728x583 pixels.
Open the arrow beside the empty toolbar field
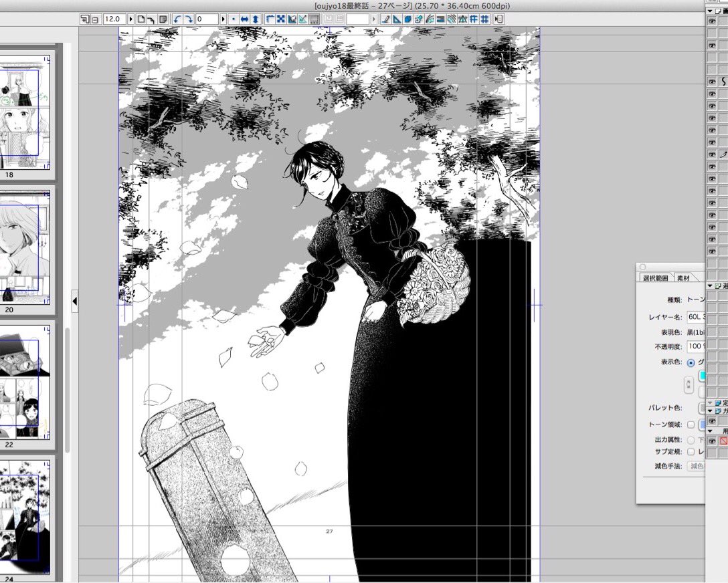[x=374, y=19]
